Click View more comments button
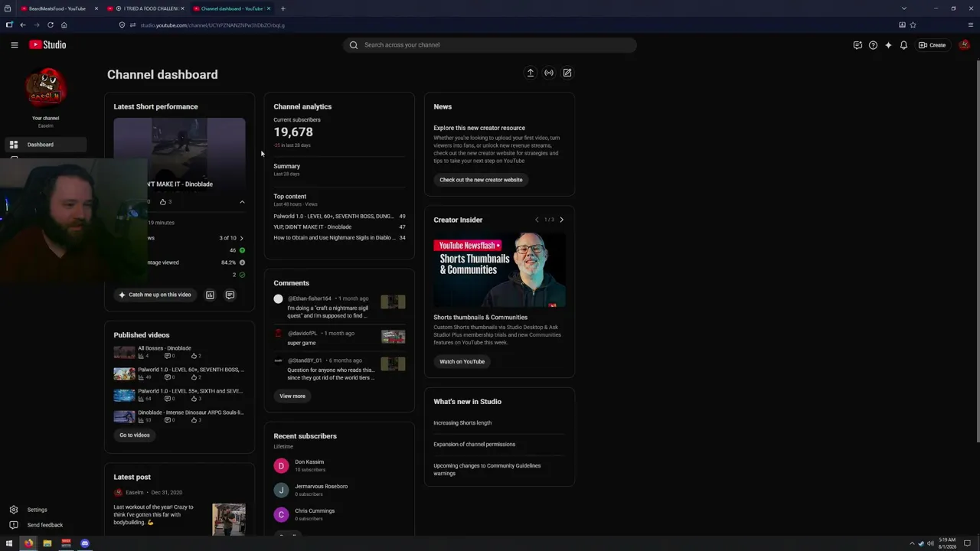This screenshot has width=980, height=551. click(292, 396)
